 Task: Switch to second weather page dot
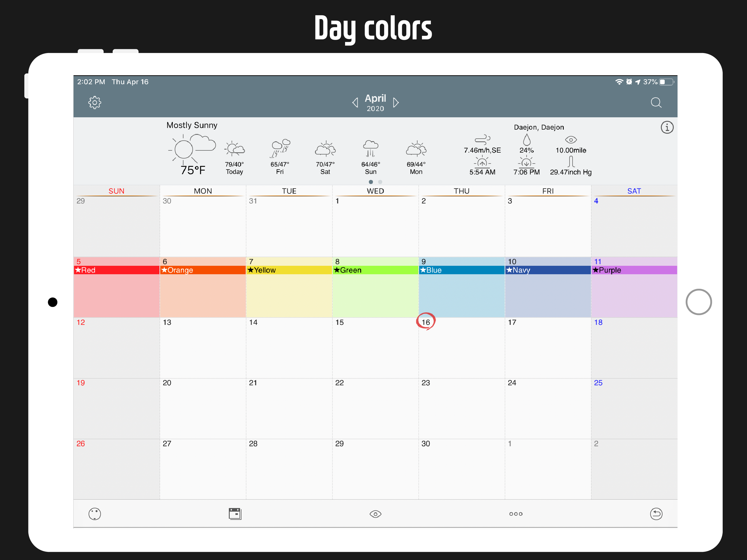point(380,182)
